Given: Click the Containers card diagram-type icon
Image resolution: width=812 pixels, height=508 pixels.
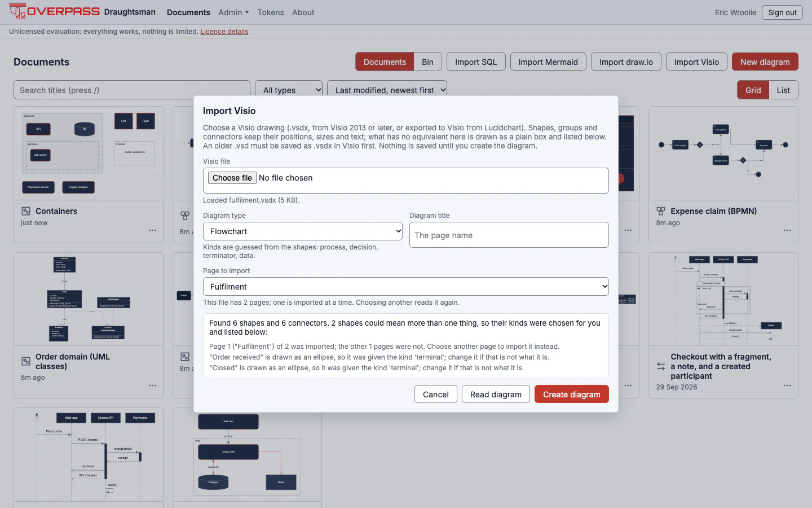Looking at the screenshot, I should [26, 211].
